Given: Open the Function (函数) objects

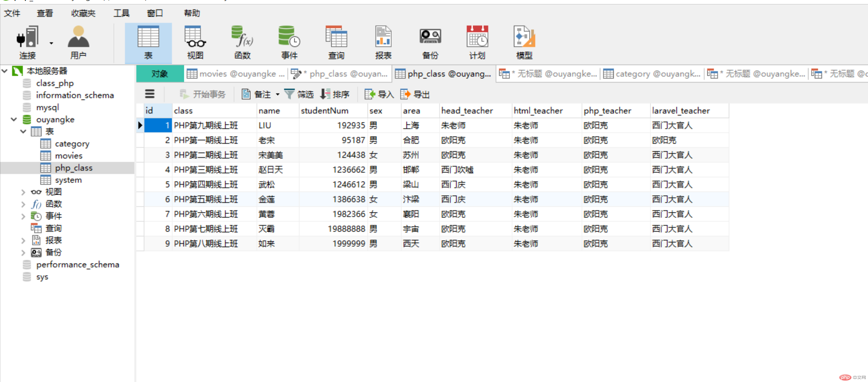Looking at the screenshot, I should click(242, 43).
